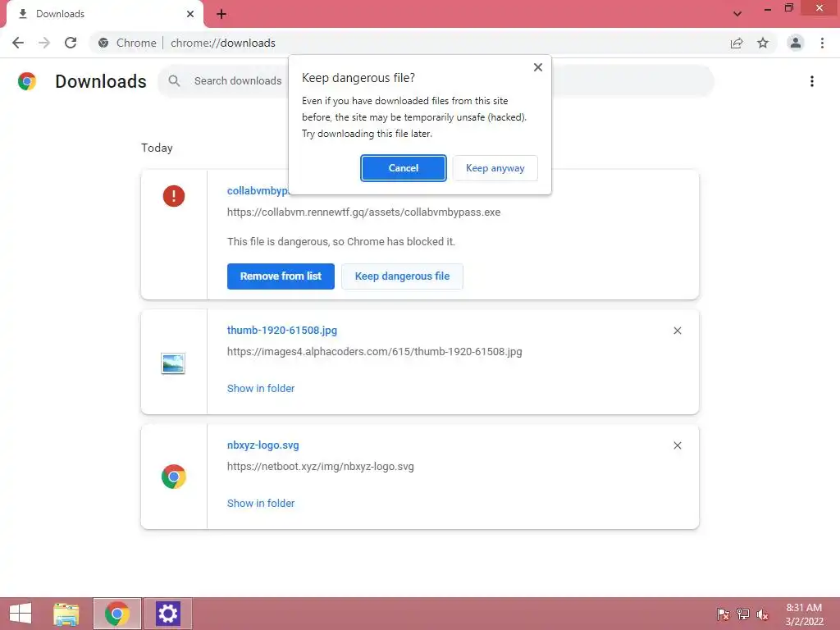Click the collabvmbypass.exe source URL
This screenshot has height=630, width=840.
tap(363, 212)
